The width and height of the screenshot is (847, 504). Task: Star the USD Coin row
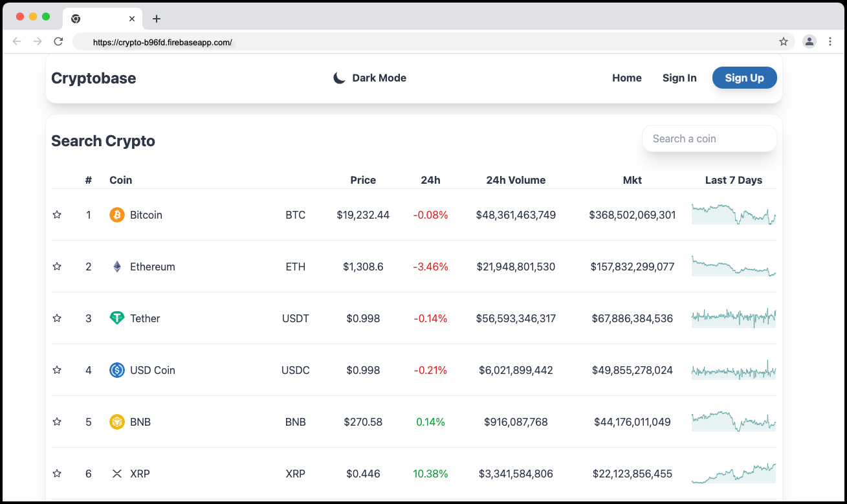[57, 370]
